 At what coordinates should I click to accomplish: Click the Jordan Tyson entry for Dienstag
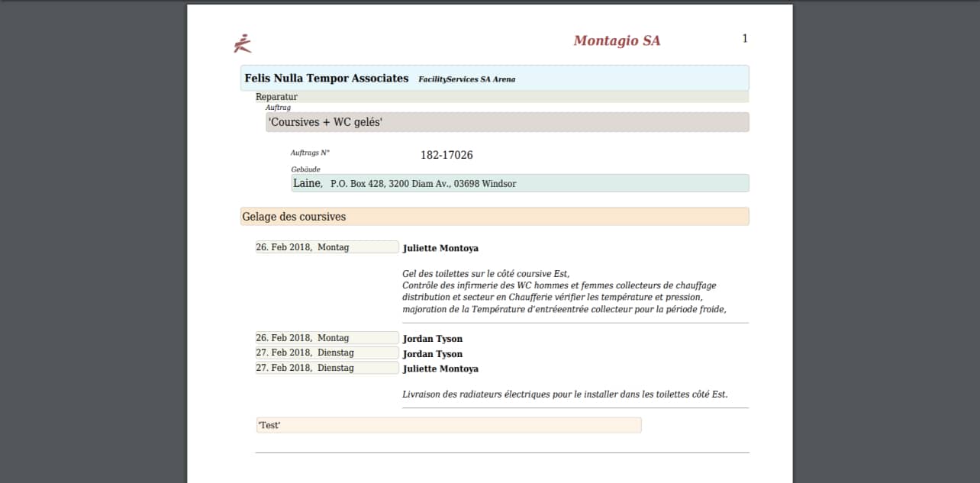click(432, 354)
